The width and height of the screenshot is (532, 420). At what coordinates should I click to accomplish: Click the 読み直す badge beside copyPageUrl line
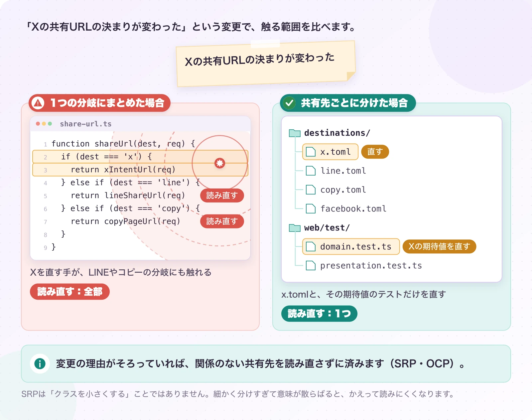[x=222, y=221]
